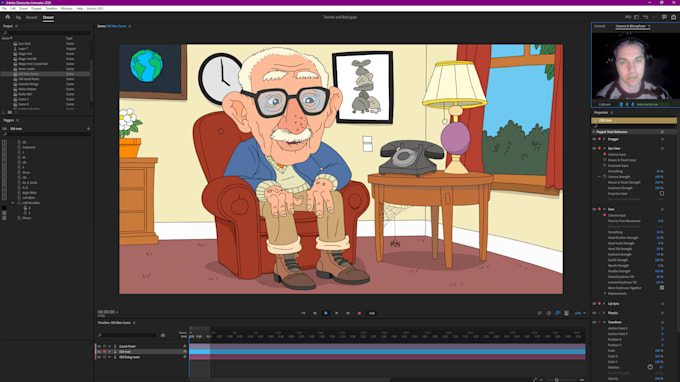Open the Edit menu

(13, 8)
